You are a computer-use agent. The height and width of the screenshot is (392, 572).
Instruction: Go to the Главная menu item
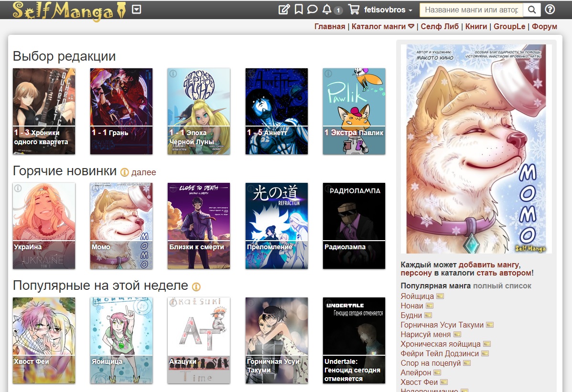330,26
